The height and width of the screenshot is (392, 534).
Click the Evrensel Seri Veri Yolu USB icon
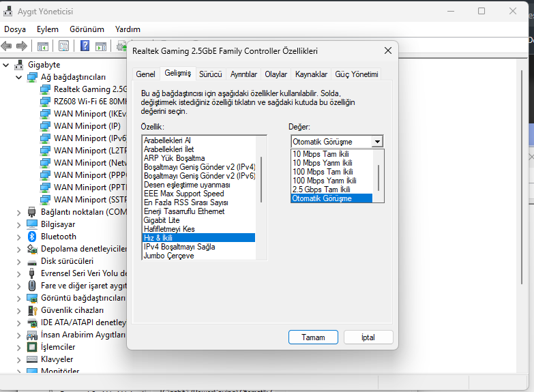pyautogui.click(x=32, y=273)
